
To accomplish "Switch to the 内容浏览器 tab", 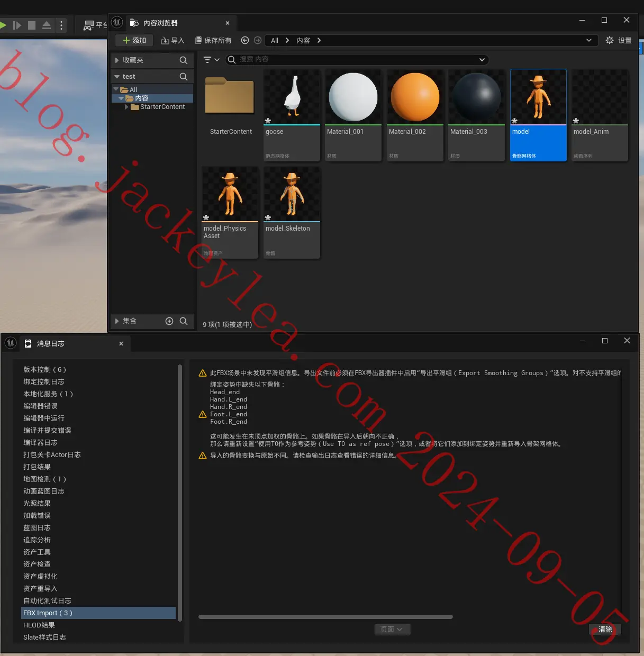I will click(160, 23).
